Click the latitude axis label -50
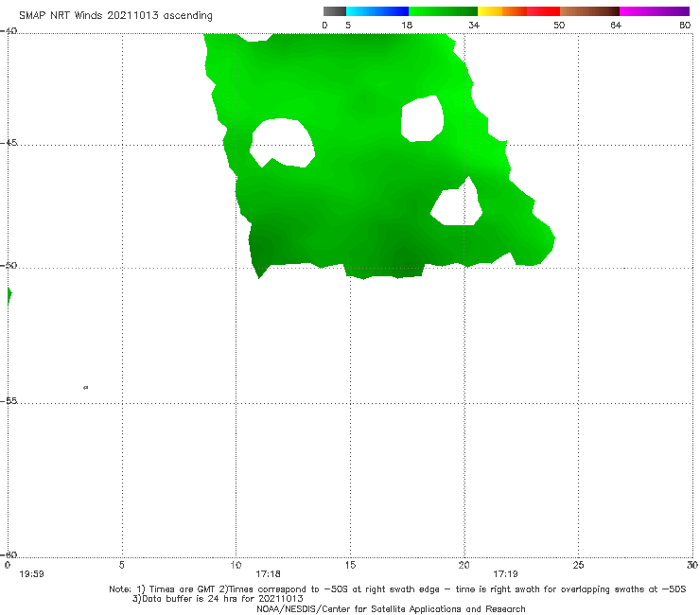This screenshot has width=700, height=615. tap(9, 265)
